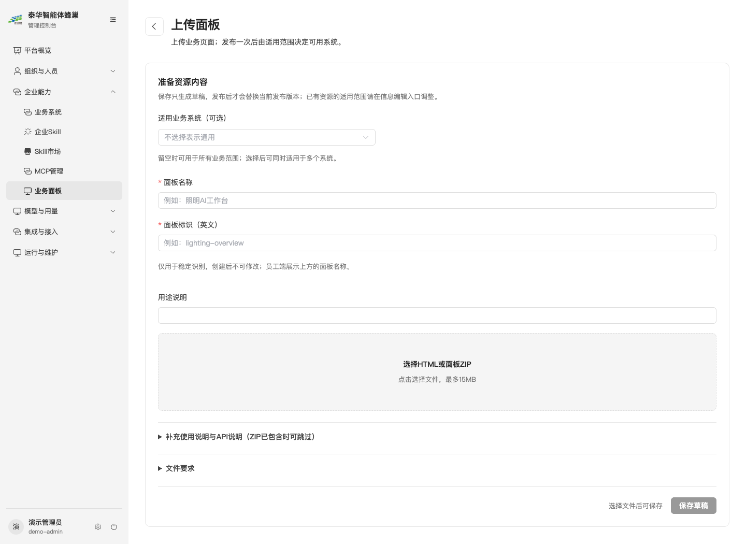This screenshot has width=746, height=560.
Task: Expand the 模型与用量 menu chevron
Action: [x=113, y=211]
